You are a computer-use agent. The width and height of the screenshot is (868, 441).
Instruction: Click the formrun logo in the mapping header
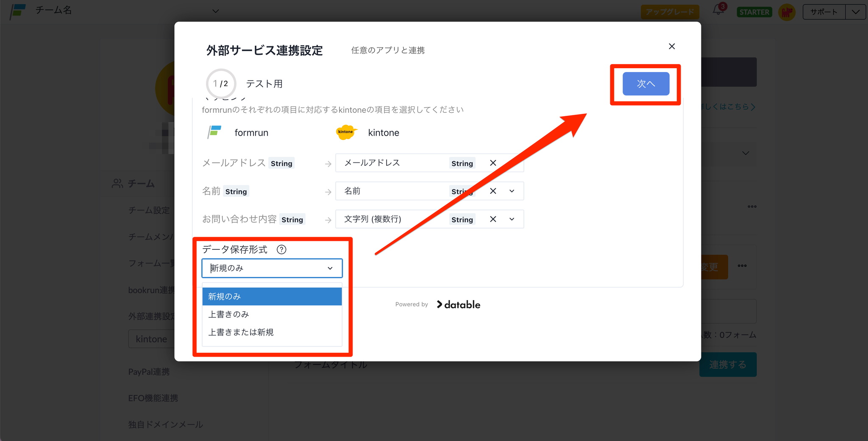coord(214,132)
